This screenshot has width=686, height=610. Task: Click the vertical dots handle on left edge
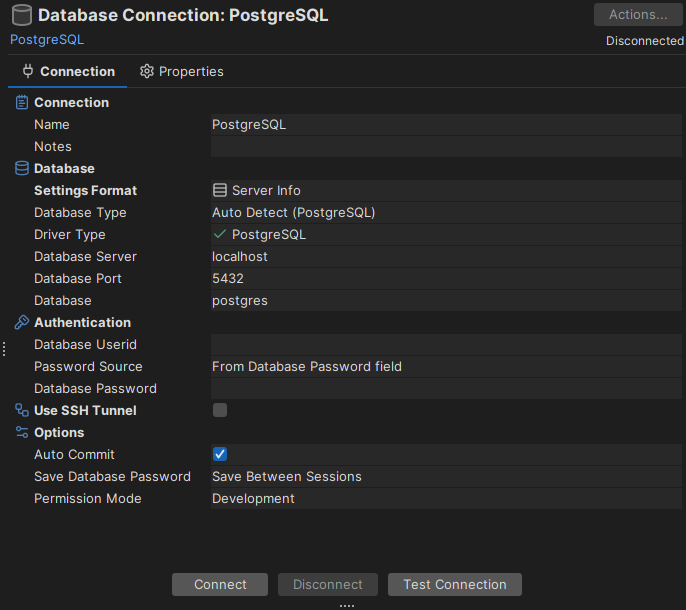[4, 349]
